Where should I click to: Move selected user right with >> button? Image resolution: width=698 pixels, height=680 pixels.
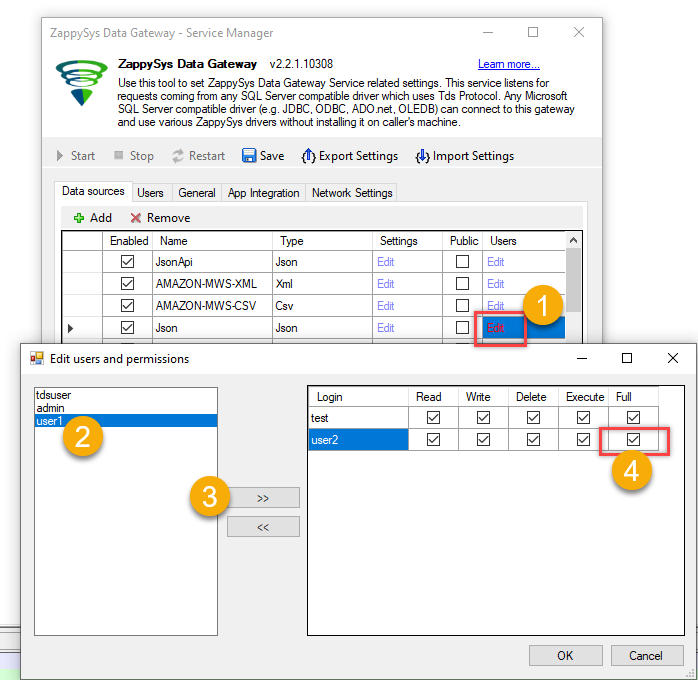click(263, 497)
